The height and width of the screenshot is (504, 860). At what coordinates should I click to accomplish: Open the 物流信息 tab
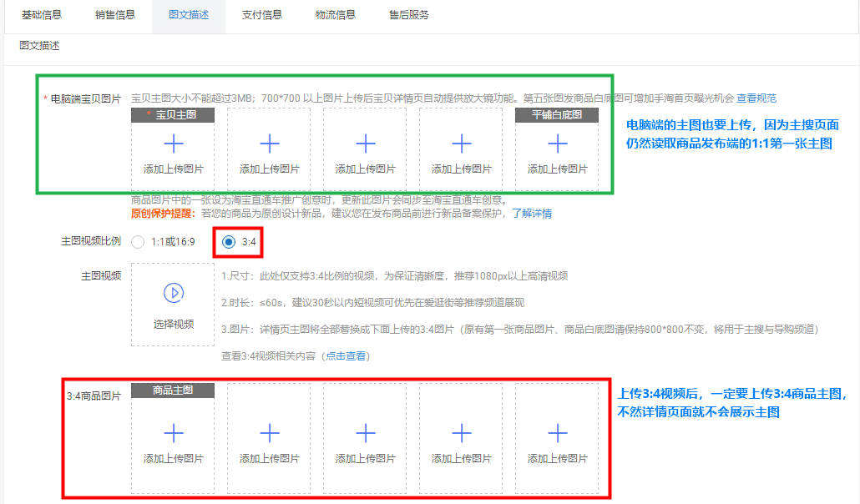click(x=336, y=14)
